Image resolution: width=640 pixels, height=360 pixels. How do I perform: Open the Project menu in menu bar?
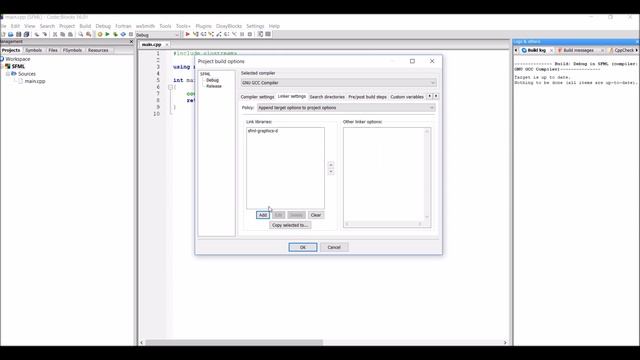[67, 26]
